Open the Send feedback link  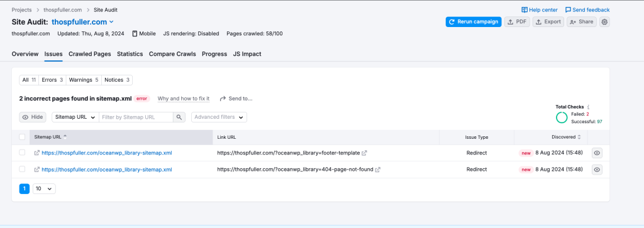coord(587,10)
